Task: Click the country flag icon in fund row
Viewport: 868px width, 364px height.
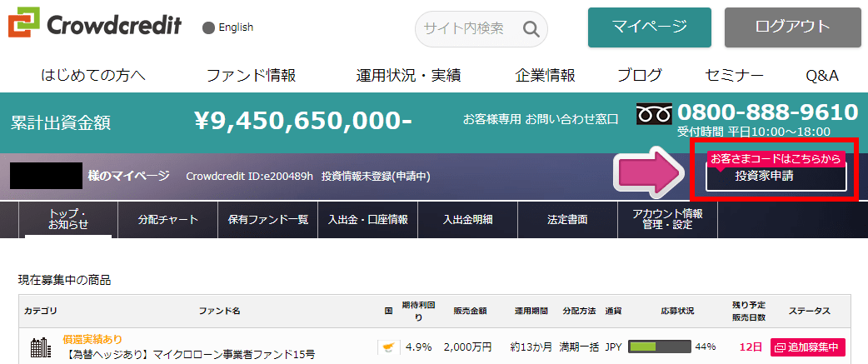Action: (389, 347)
